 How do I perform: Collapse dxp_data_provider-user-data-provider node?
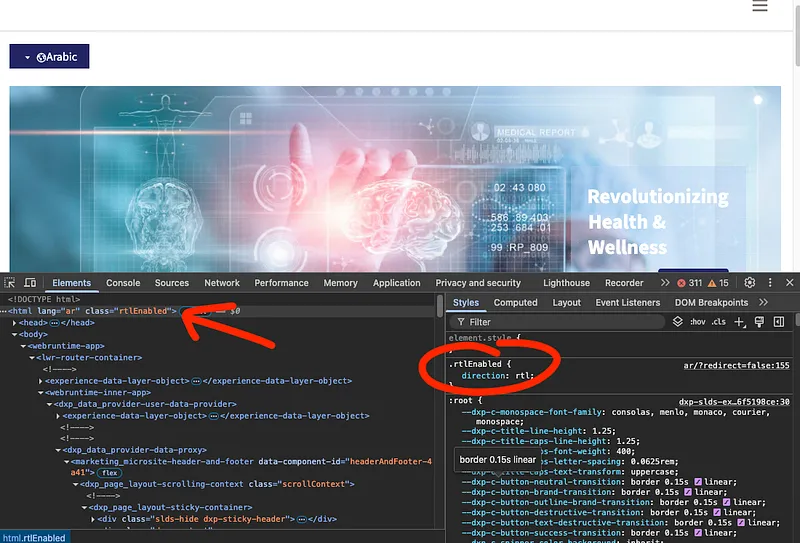[x=49, y=404]
